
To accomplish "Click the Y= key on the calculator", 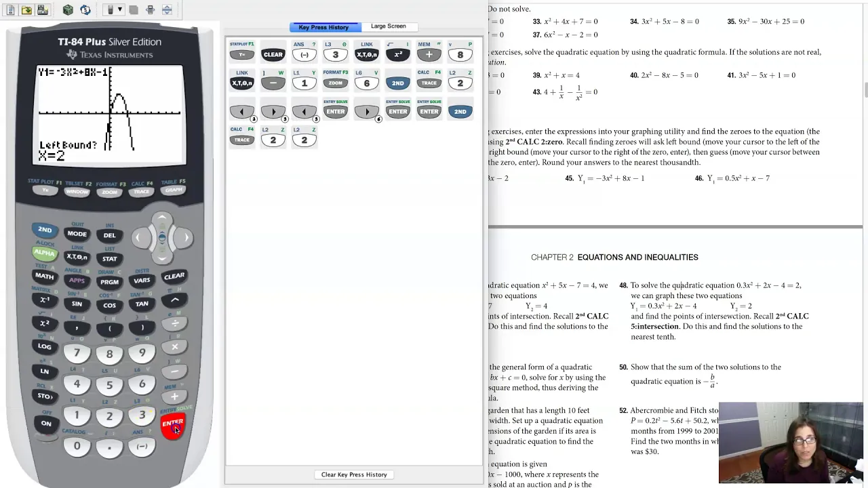I will [x=45, y=190].
